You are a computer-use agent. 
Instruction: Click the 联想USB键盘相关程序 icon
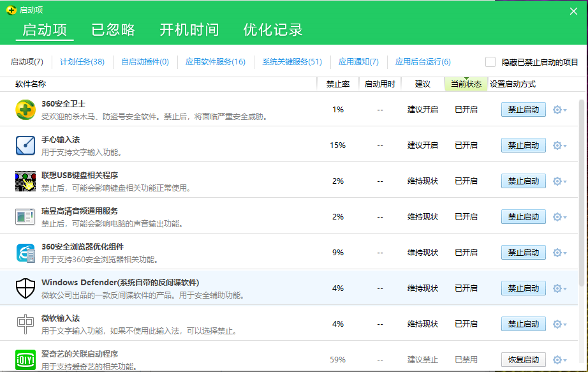tap(26, 181)
